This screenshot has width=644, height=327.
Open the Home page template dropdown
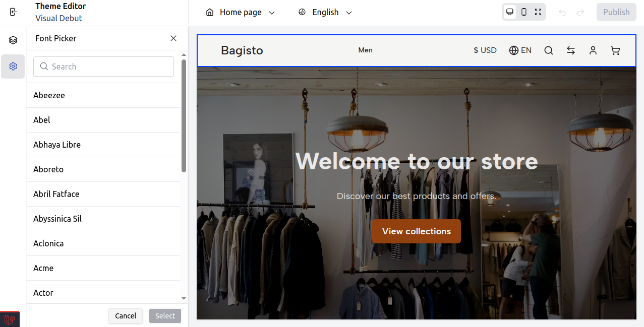(241, 12)
